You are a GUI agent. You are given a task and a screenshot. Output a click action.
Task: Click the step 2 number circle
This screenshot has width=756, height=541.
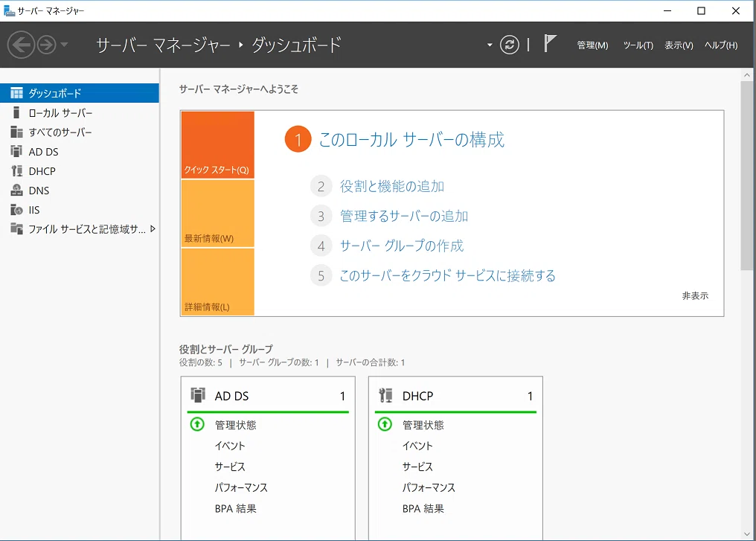click(x=321, y=187)
